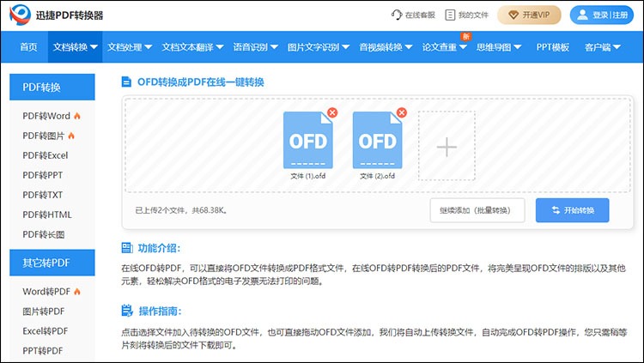
Task: Open 我的文件 link
Action: 467,15
